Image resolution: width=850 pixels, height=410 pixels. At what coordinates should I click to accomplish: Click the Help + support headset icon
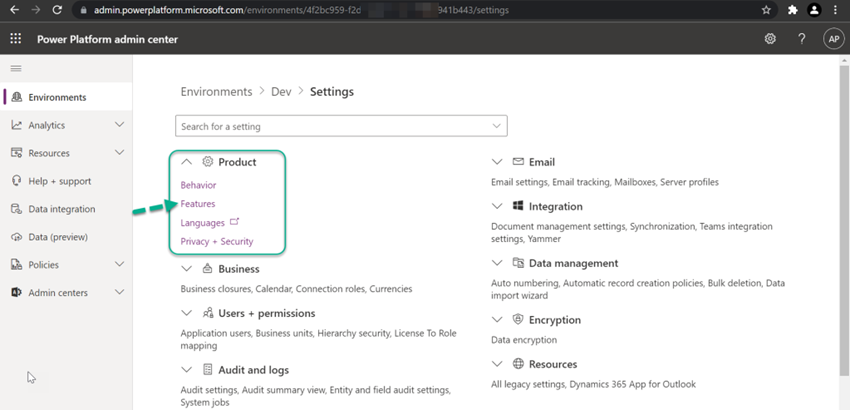coord(17,181)
